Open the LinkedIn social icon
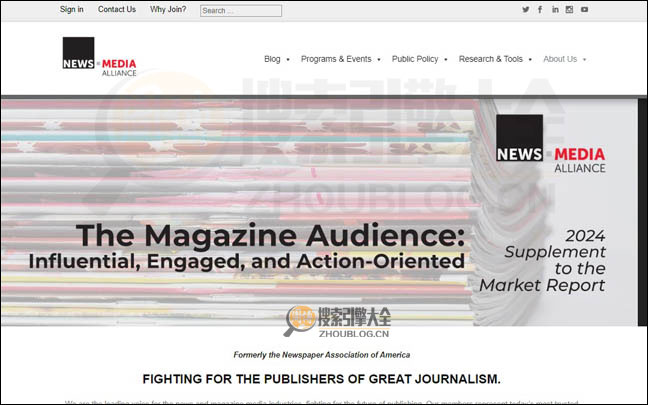This screenshot has width=648, height=405. coord(555,10)
